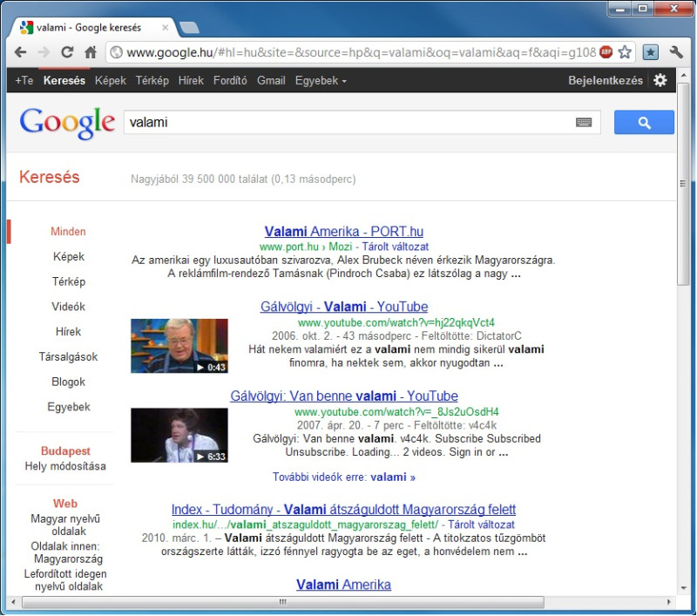
Task: Filter results by Térkép in the sidebar
Action: [69, 281]
